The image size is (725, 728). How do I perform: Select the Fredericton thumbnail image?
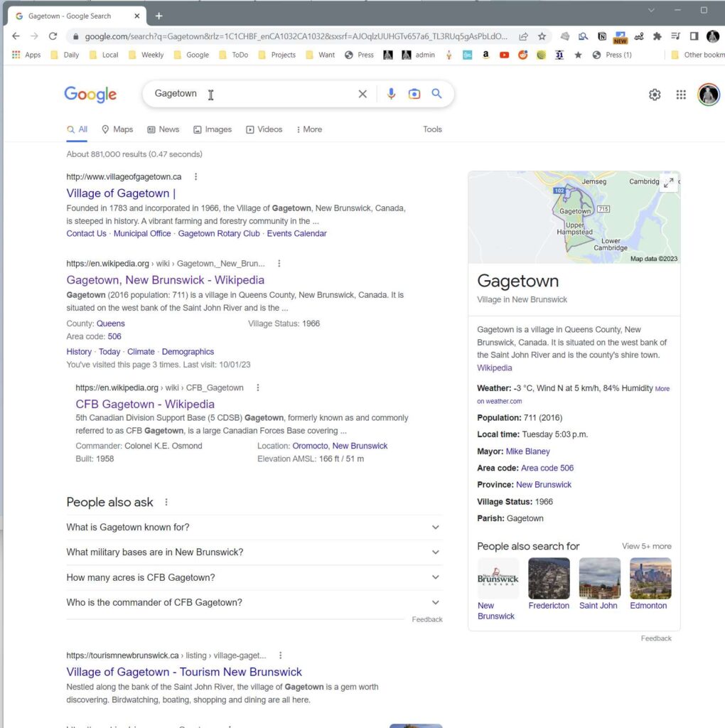[549, 579]
